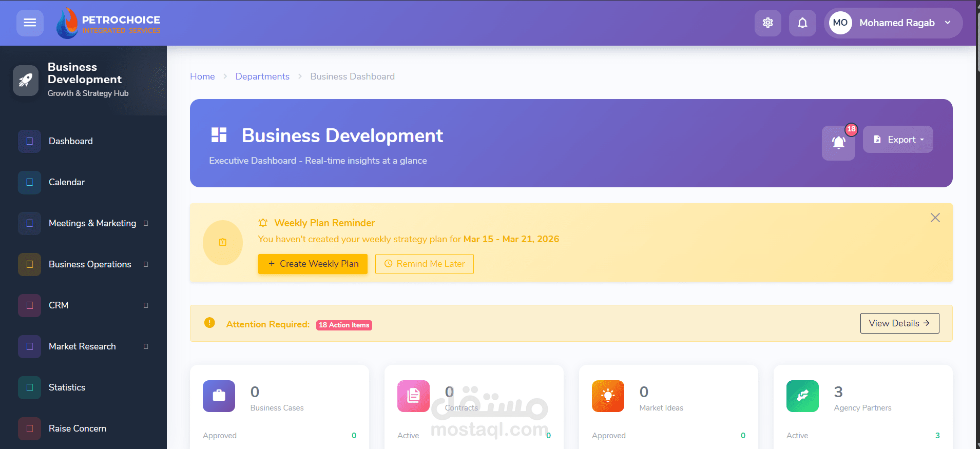Screen dimensions: 980x449
Task: Click the dashboard grid icon in banner
Action: (219, 135)
